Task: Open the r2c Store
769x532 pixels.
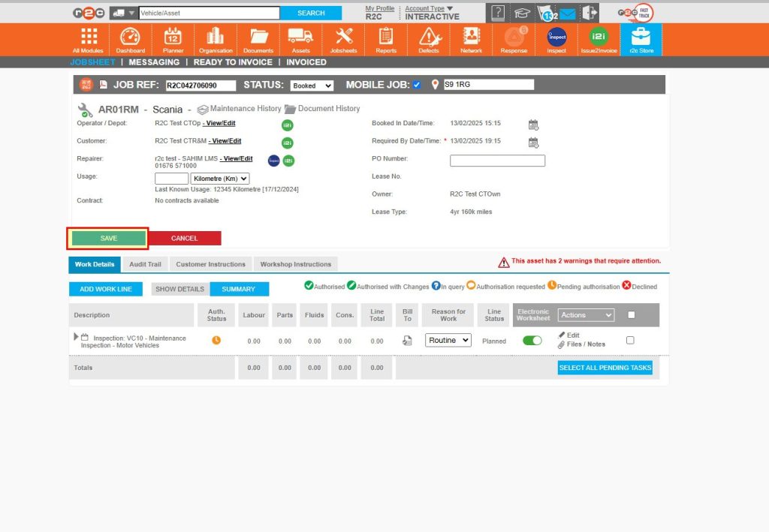Action: pyautogui.click(x=641, y=39)
